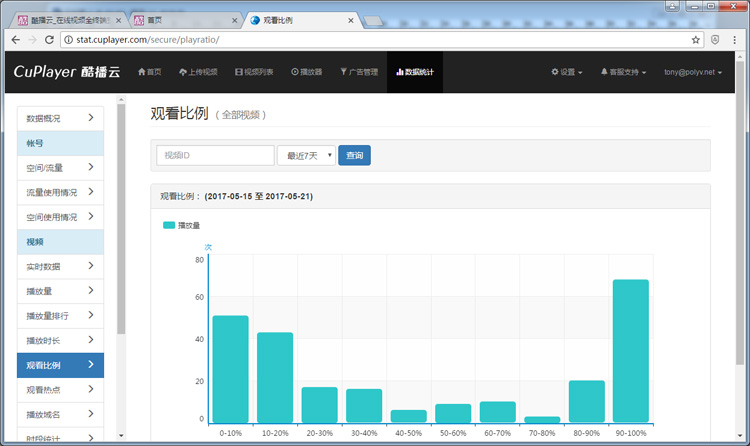Image resolution: width=750 pixels, height=446 pixels.
Task: Click the 查询 search button
Action: [354, 155]
